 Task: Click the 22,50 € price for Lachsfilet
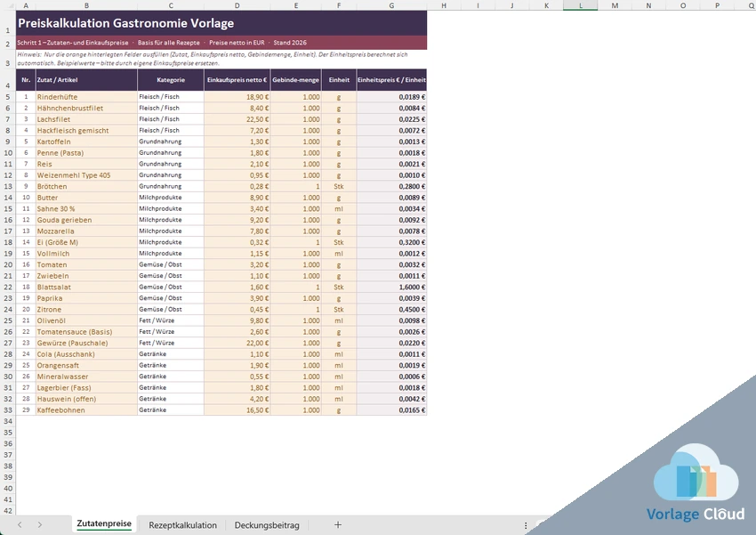(x=237, y=119)
